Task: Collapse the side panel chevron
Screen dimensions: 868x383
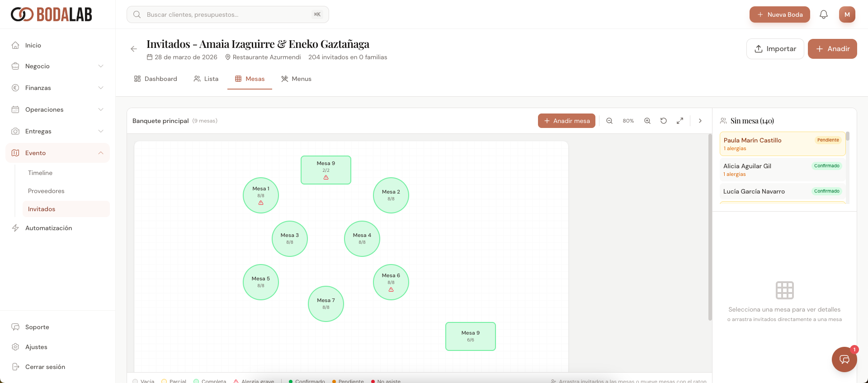Action: [x=700, y=121]
